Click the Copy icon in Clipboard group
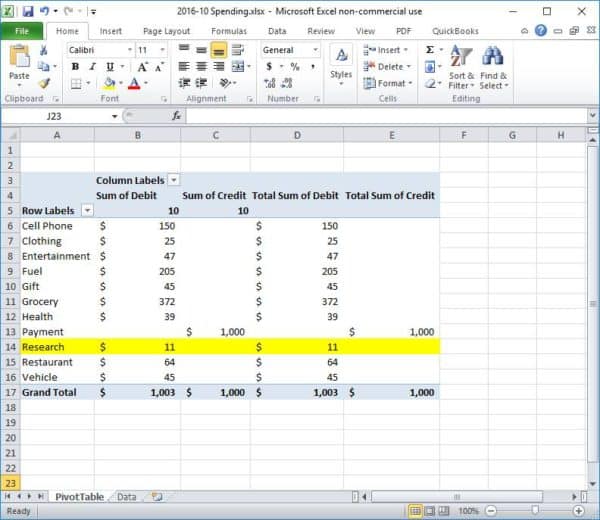Screen dimensions: 600x520 (44, 67)
